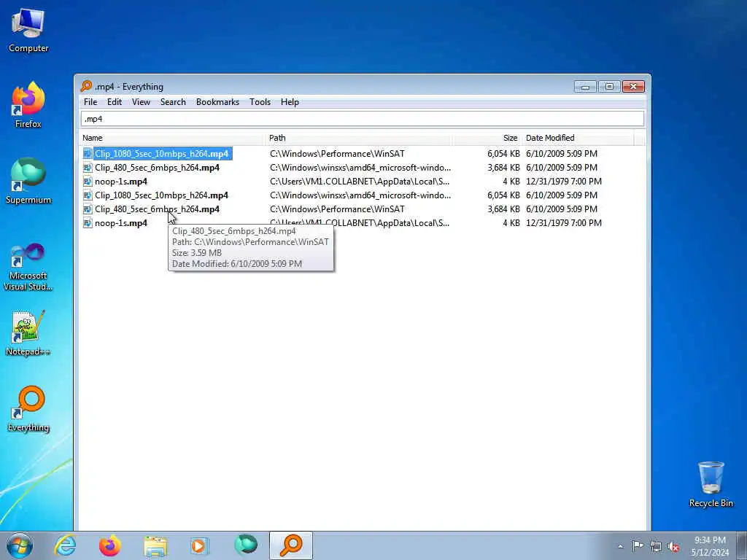The height and width of the screenshot is (560, 747).
Task: Open the Help menu
Action: (290, 102)
